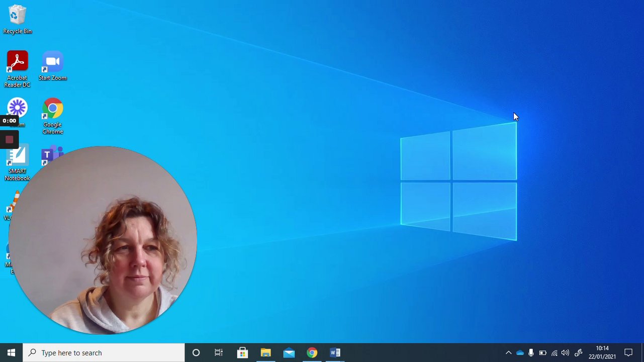
Task: Open the volume speaker control
Action: coord(565,352)
